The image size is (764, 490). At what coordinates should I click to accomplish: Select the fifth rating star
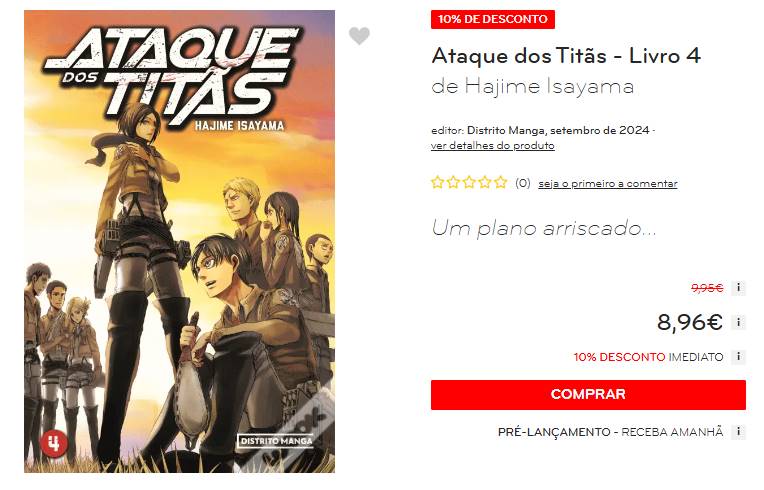[500, 183]
